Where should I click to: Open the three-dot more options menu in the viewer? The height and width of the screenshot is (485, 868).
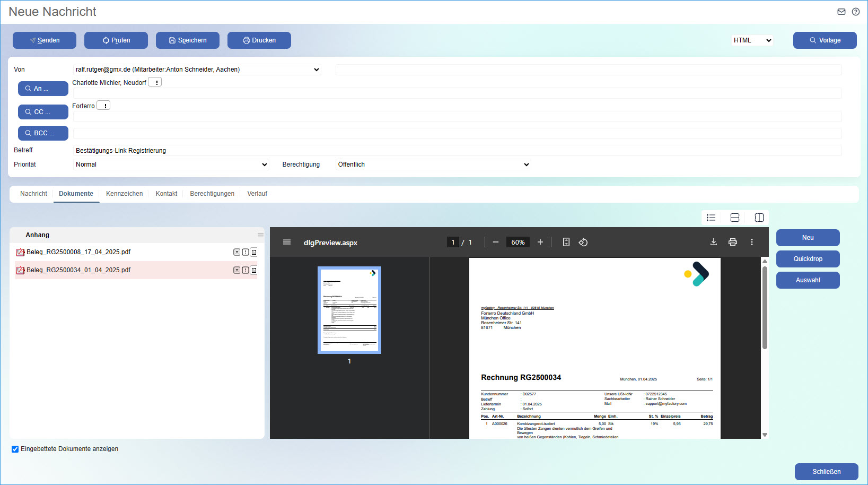(x=751, y=241)
